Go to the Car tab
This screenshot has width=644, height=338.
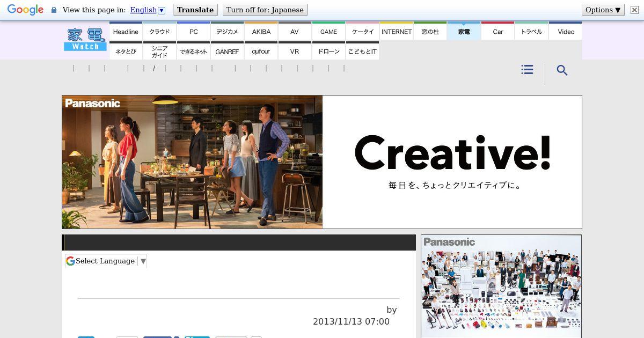(x=497, y=32)
